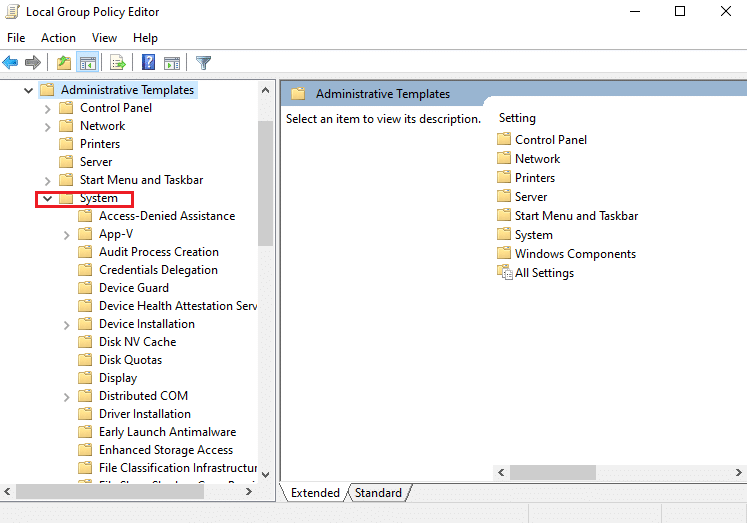Click the Filter funnel toolbar icon
The width and height of the screenshot is (747, 523).
[203, 62]
